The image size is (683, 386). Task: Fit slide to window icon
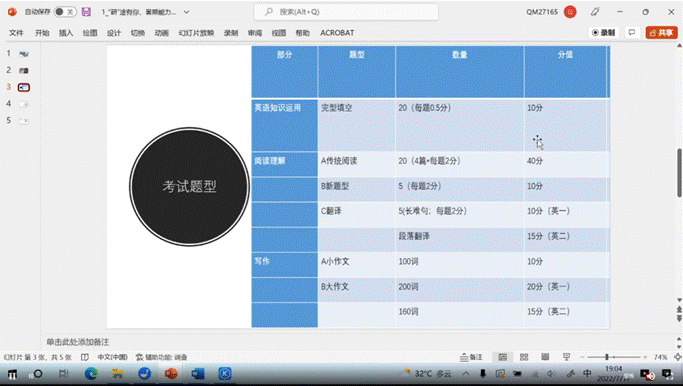click(677, 357)
